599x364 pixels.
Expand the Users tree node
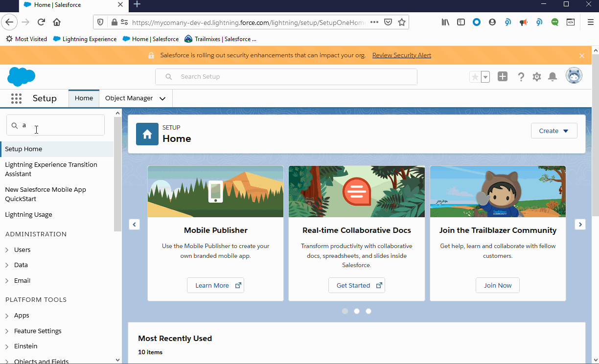pyautogui.click(x=7, y=250)
